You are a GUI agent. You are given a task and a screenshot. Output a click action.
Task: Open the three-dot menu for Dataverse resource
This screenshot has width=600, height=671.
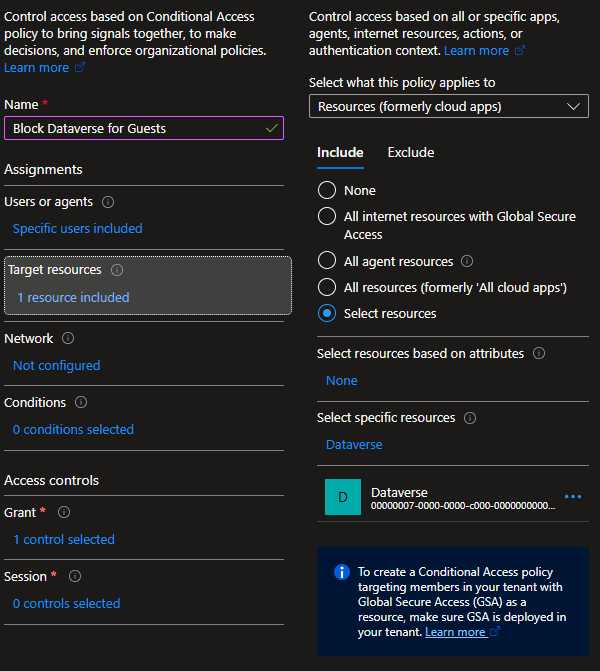tap(573, 496)
